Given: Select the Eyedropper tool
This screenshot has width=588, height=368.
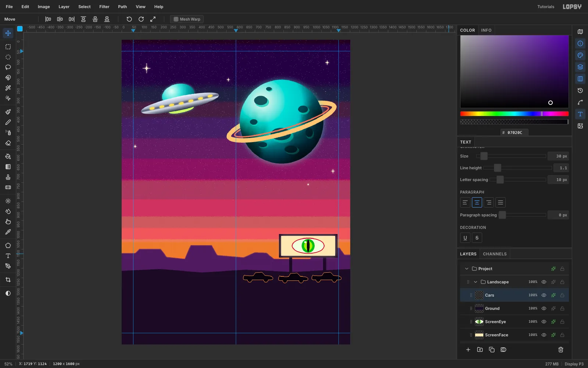Looking at the screenshot, I should pos(8,232).
